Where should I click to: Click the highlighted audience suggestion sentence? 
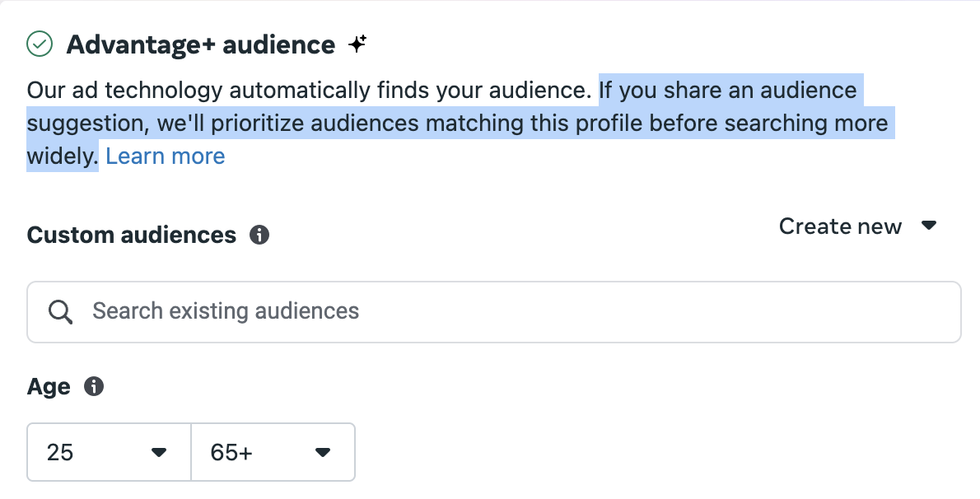pos(460,123)
